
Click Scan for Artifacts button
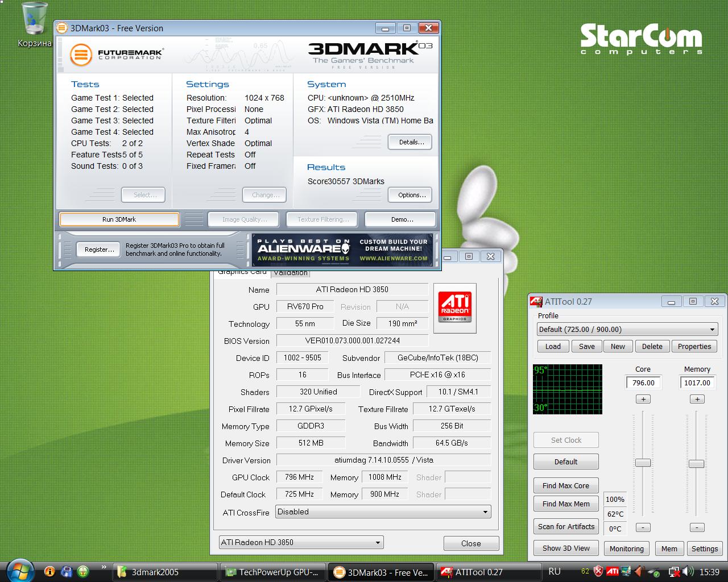tap(566, 526)
